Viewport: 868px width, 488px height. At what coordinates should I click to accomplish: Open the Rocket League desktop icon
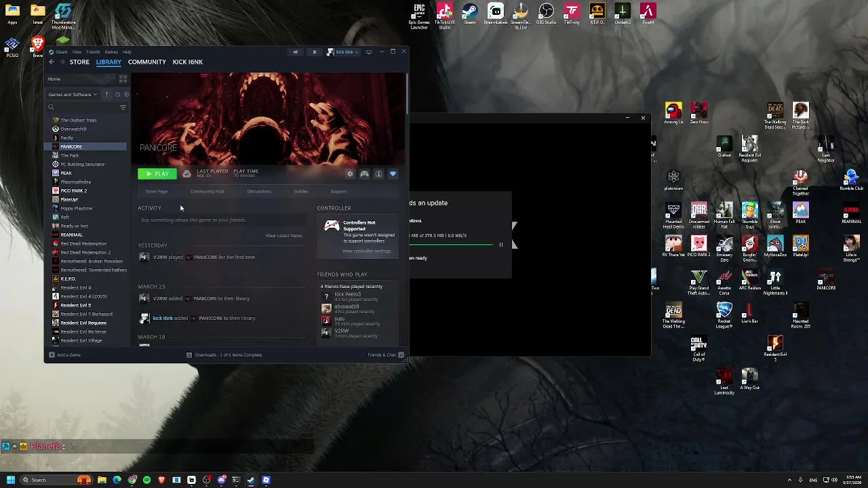724,316
